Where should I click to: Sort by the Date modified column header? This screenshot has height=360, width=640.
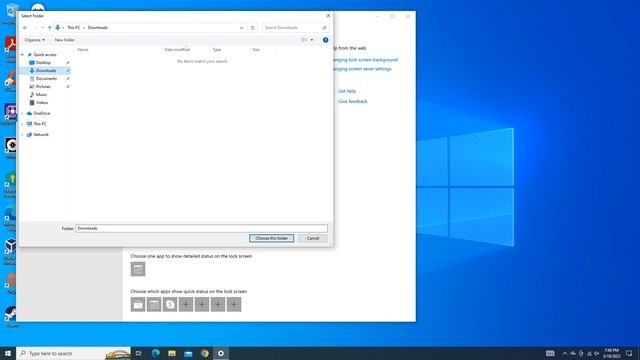tap(177, 50)
